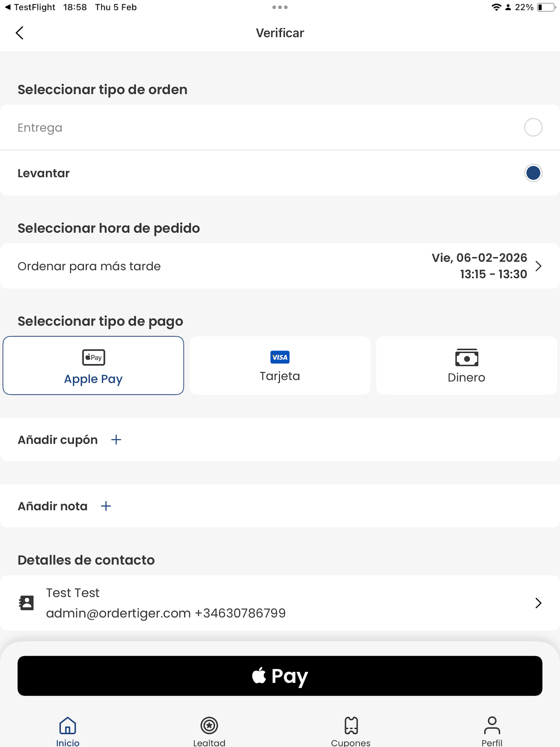
Task: Tap the Entrega order type label
Action: coord(40,128)
